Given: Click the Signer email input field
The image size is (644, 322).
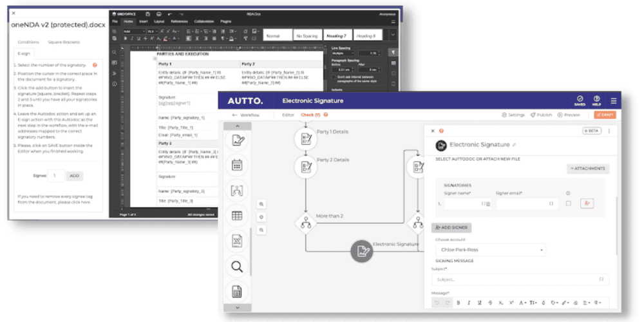Looking at the screenshot, I should (x=527, y=204).
